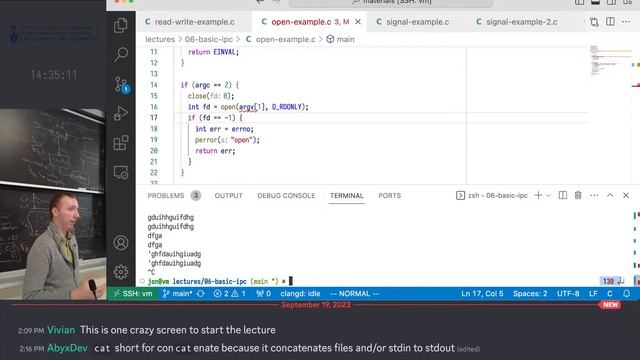Click the ports forwarded 0 indicator

coord(263,293)
